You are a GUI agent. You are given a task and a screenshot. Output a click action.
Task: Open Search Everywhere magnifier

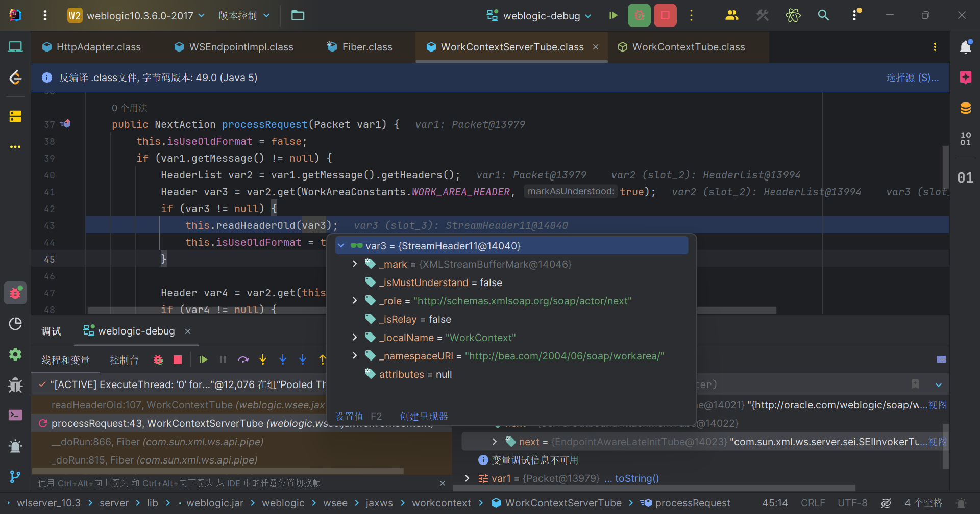coord(823,15)
